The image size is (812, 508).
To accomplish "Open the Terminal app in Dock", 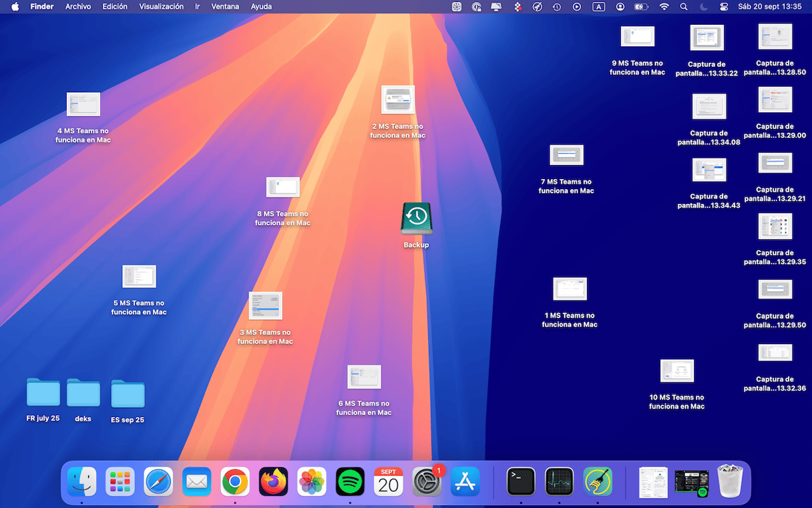I will pos(521,481).
